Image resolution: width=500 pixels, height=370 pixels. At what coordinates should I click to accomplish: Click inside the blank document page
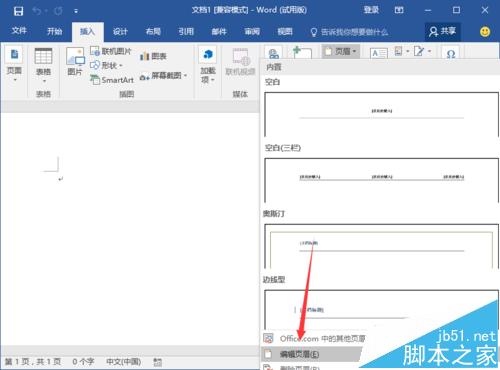click(130, 230)
